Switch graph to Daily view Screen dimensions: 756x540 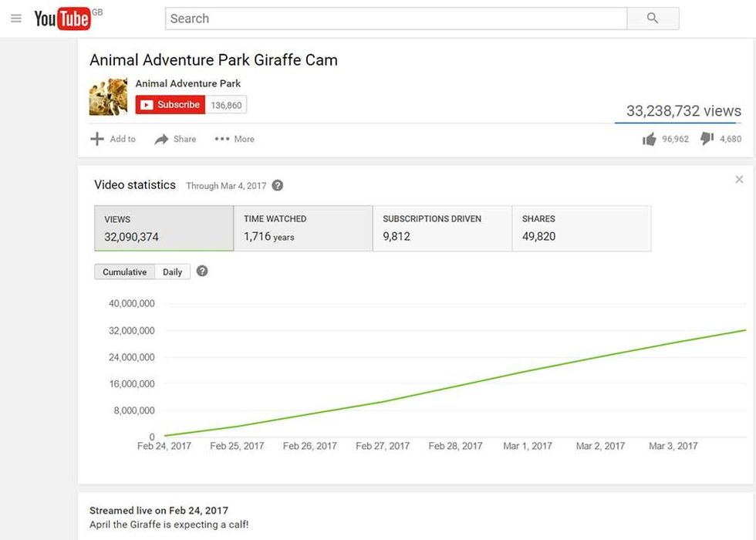172,272
